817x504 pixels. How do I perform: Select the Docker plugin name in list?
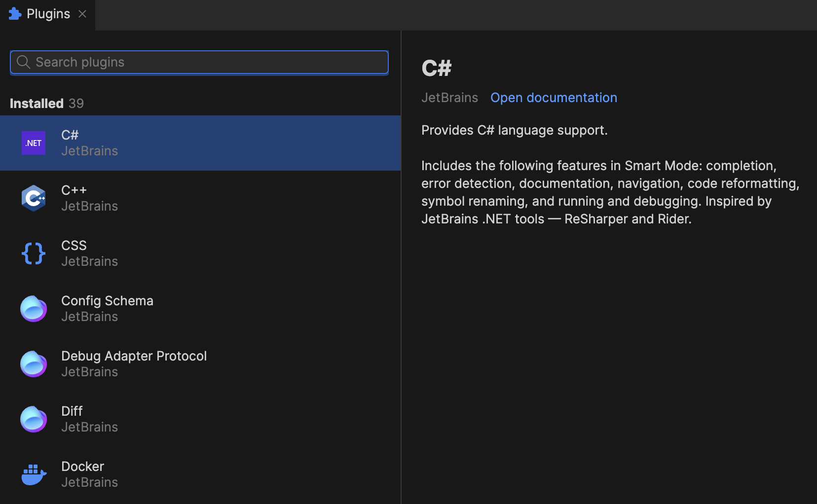coord(82,467)
